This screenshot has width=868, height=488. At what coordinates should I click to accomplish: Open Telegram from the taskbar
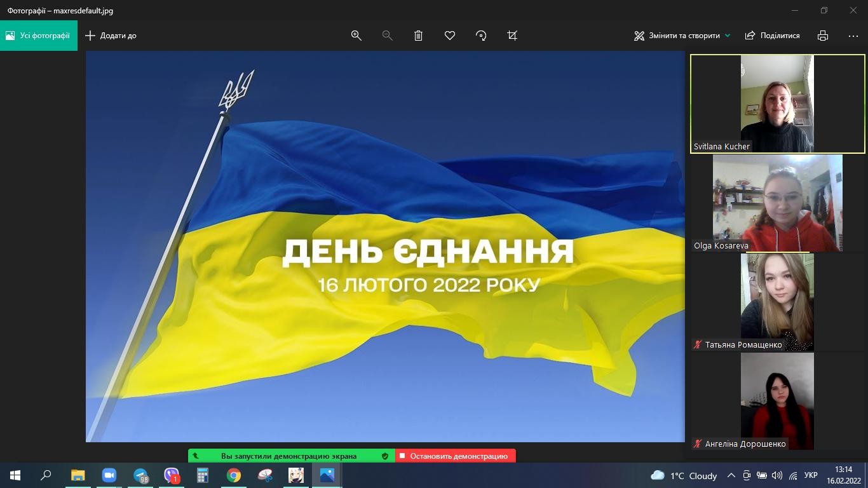point(140,475)
